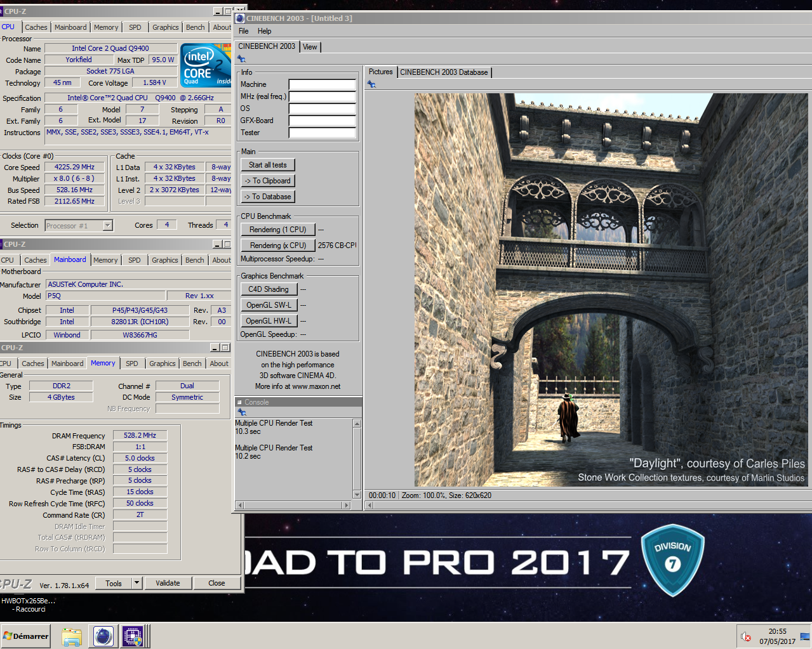Click the Machine input field
812x649 pixels.
[x=323, y=84]
